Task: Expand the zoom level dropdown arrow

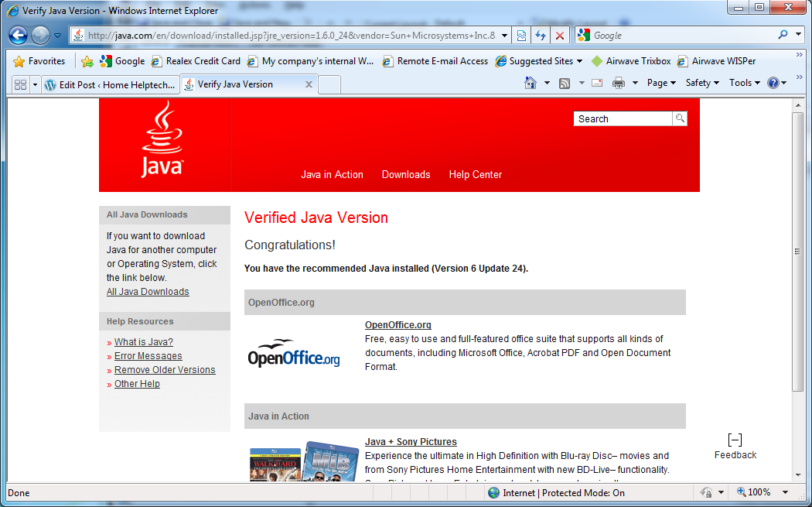Action: coord(785,492)
